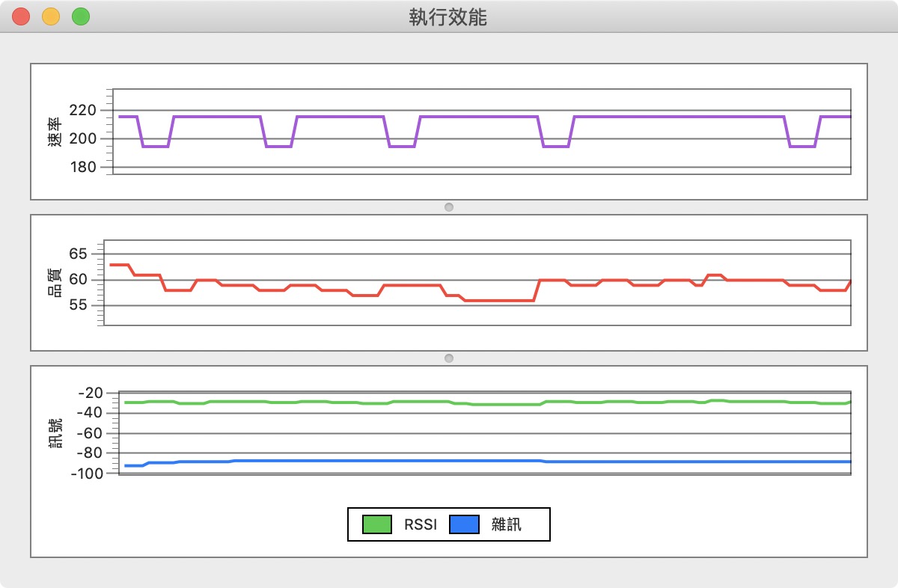Click the blue 雜訊 legend swatch
Viewport: 898px width, 588px height.
tap(464, 524)
